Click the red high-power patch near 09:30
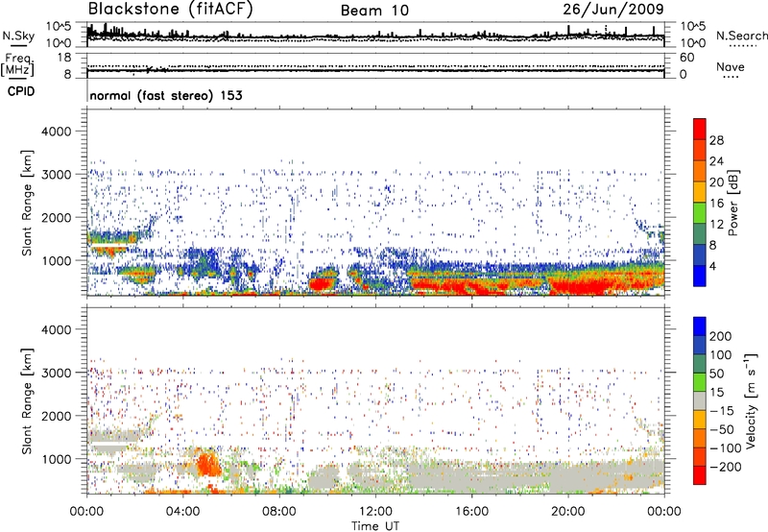 tap(319, 284)
